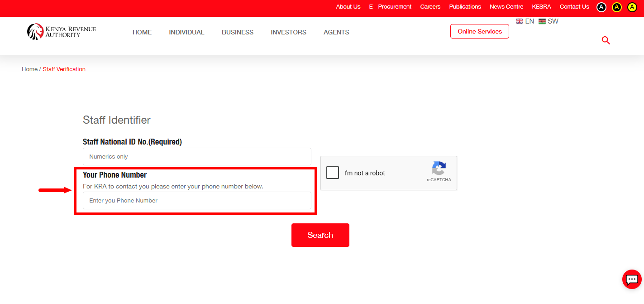Image resolution: width=644 pixels, height=304 pixels.
Task: Click the Staff Identifier heading
Action: [x=117, y=120]
